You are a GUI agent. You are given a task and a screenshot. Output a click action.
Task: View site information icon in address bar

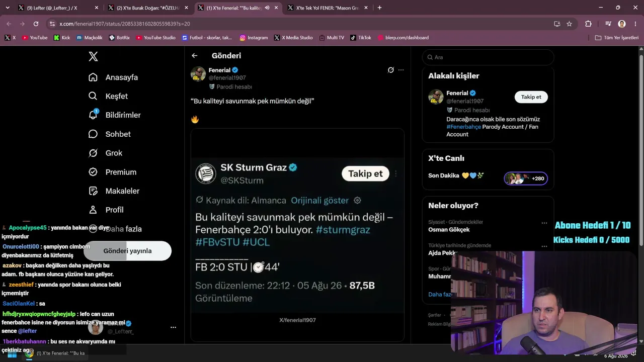click(x=52, y=24)
